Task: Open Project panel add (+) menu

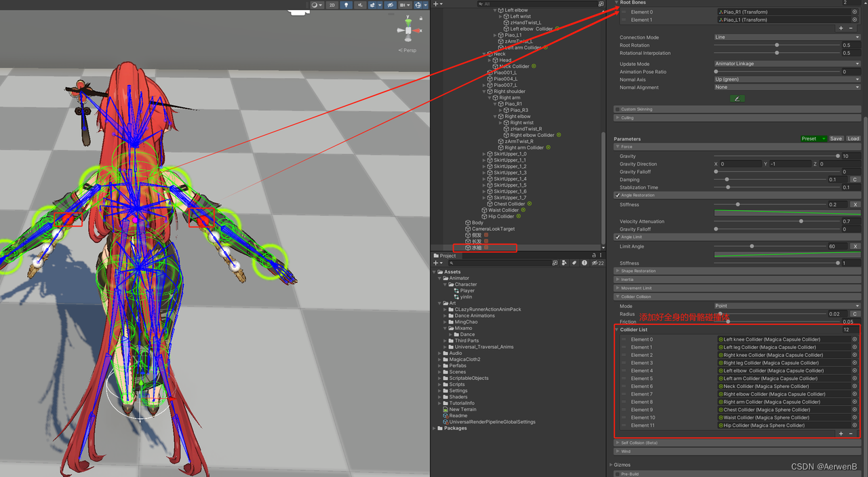Action: point(437,263)
